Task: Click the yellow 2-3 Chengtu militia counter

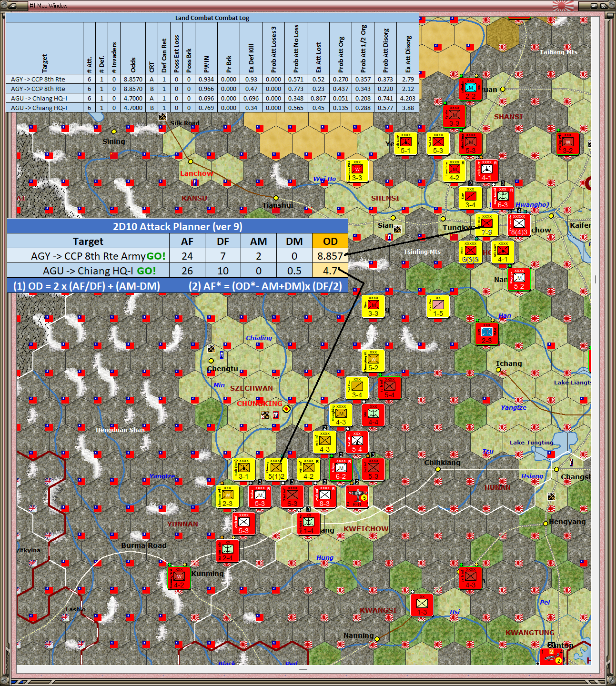Action: pyautogui.click(x=228, y=496)
